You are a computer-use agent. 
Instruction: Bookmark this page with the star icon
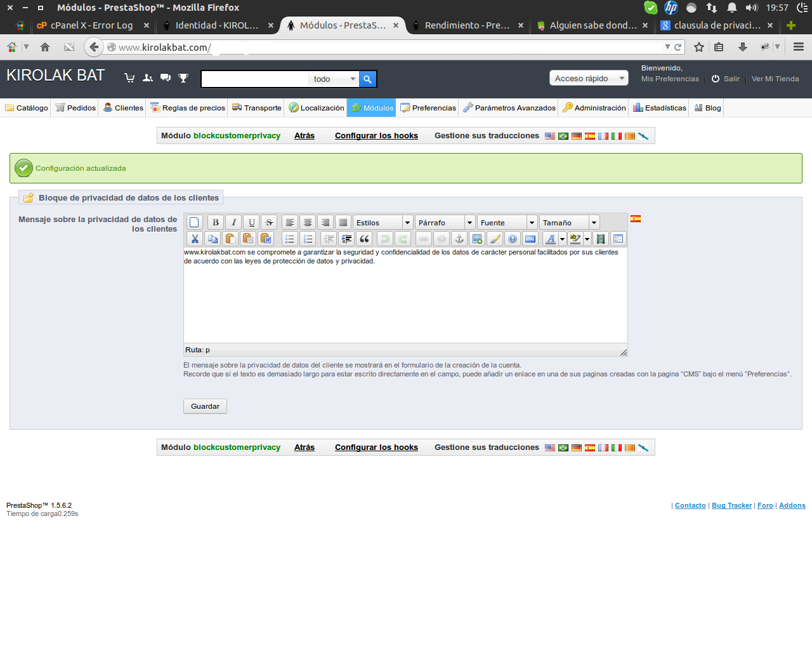coord(699,47)
